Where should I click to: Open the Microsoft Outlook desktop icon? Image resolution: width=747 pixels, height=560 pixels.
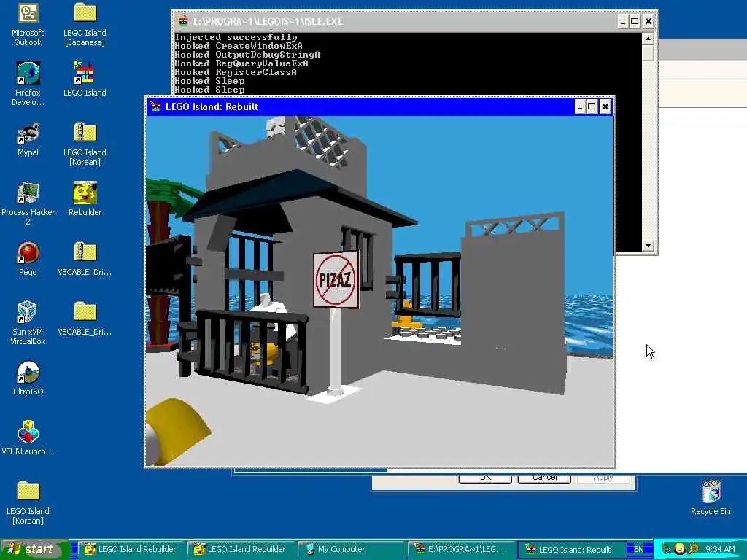[x=28, y=23]
